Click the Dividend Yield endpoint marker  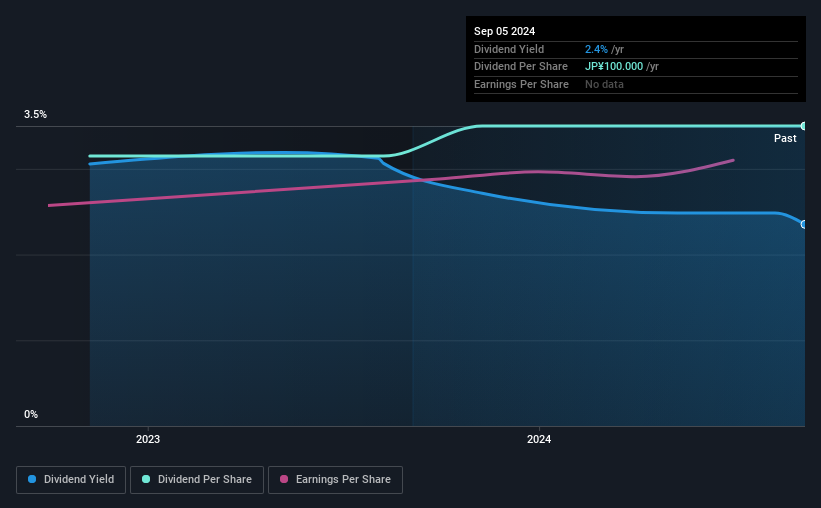tap(804, 224)
